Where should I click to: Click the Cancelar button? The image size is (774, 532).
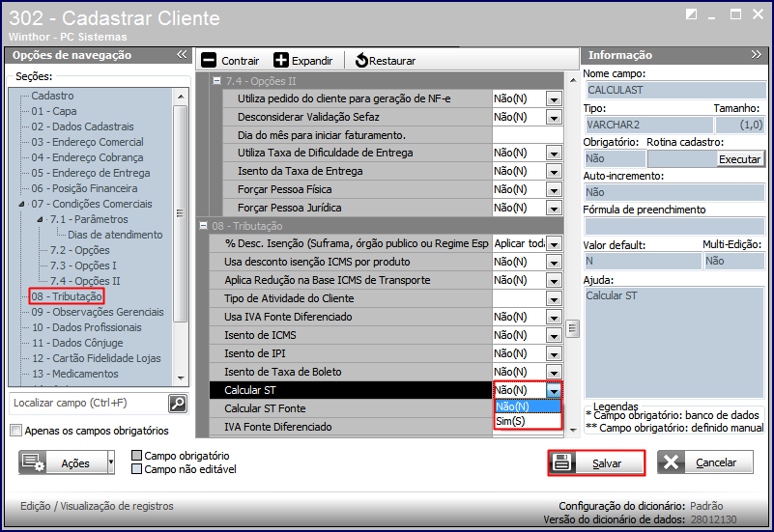click(704, 462)
